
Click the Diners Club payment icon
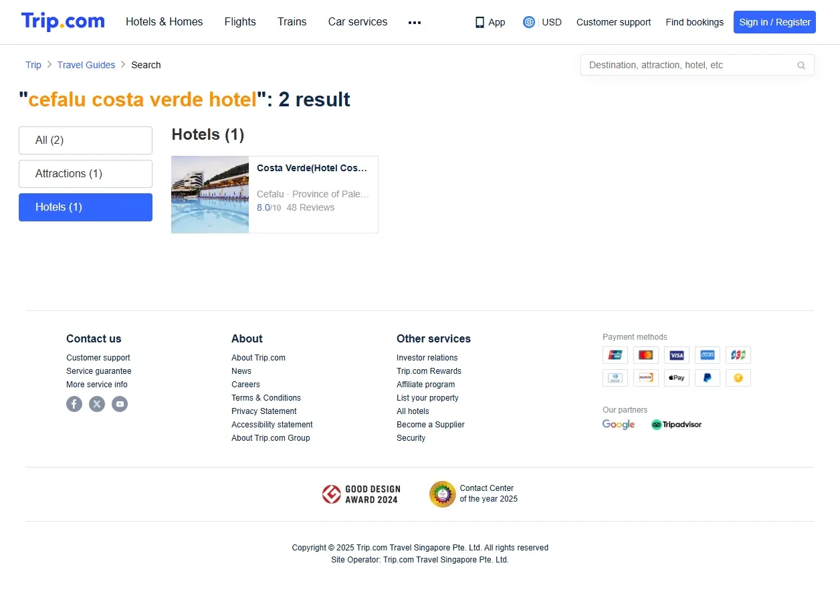615,378
